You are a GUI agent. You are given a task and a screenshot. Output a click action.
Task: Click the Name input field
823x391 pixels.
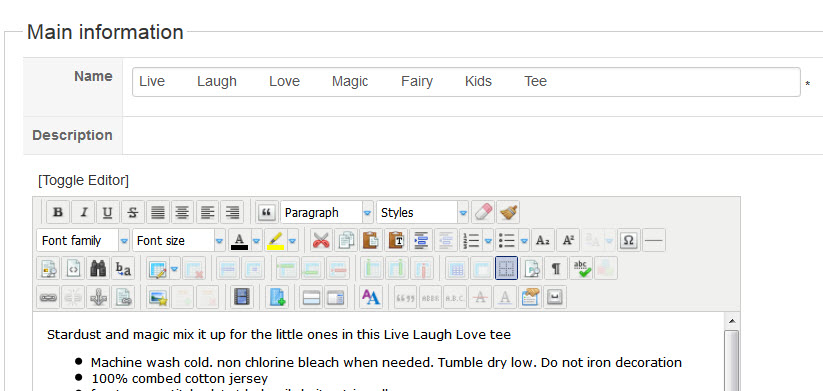(x=466, y=82)
